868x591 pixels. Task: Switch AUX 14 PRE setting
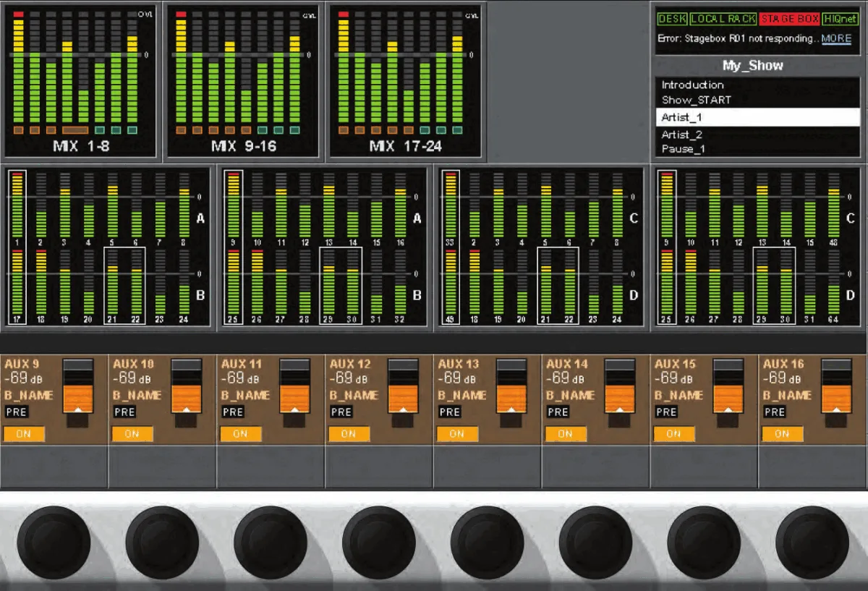[x=558, y=412]
